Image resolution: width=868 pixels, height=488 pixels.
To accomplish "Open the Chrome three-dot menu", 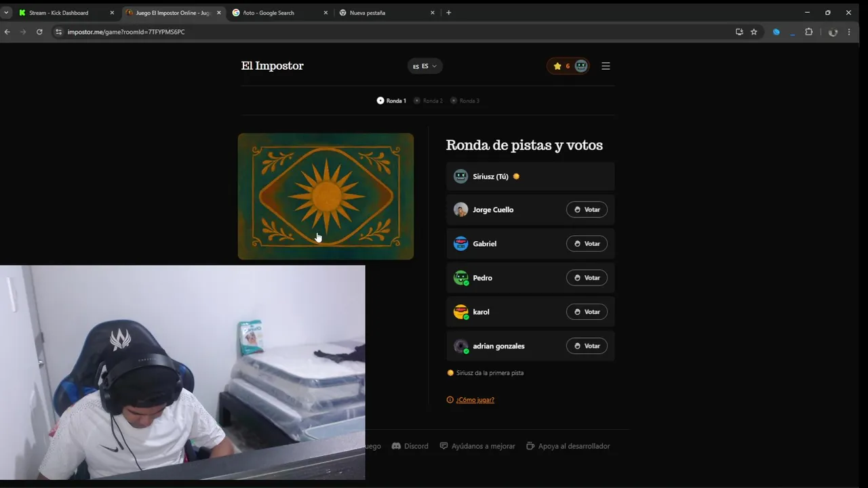I will coord(849,32).
